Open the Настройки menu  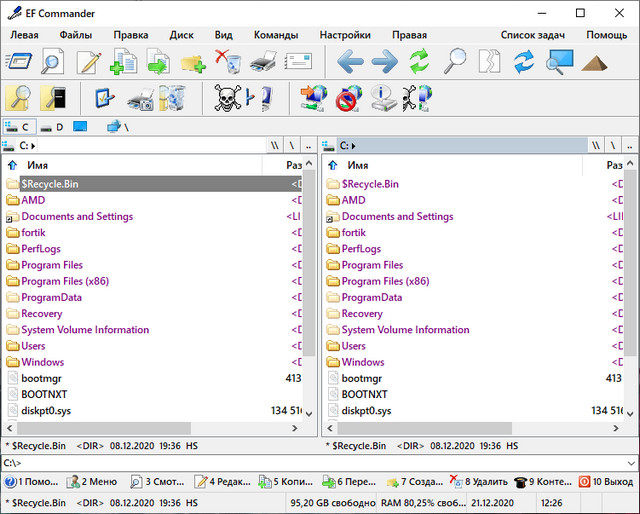click(x=345, y=35)
